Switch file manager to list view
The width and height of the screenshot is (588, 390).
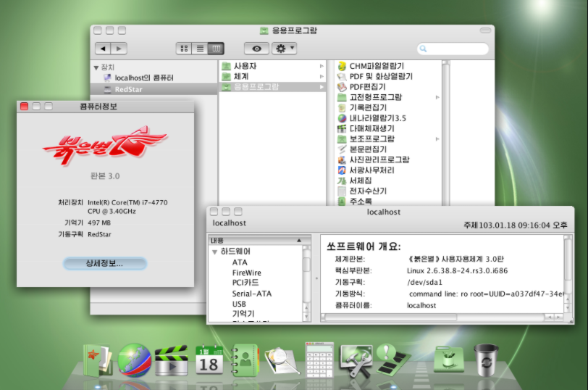200,49
